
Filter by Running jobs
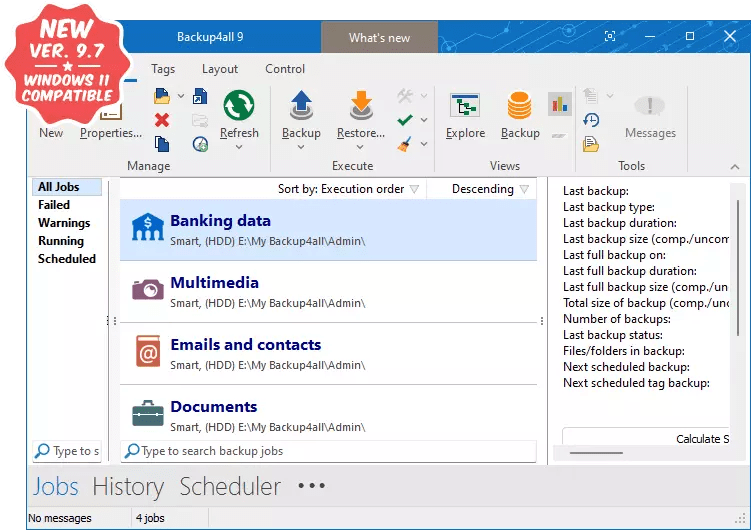tap(61, 241)
